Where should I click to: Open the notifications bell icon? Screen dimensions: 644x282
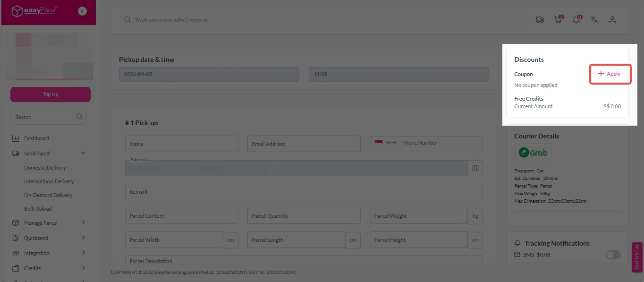click(576, 20)
